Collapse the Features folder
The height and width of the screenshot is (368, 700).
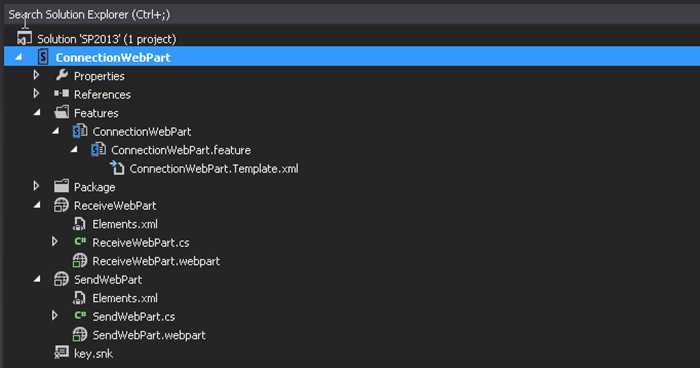coord(37,113)
